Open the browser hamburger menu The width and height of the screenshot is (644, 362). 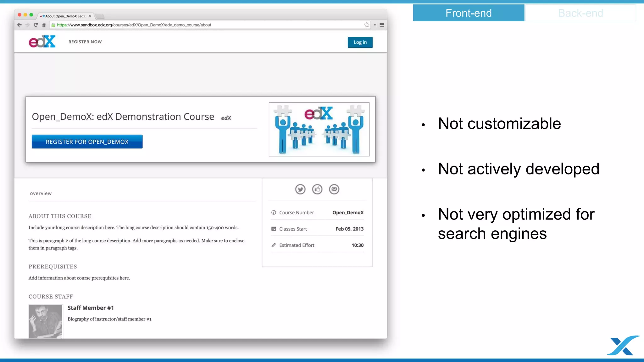click(x=382, y=25)
